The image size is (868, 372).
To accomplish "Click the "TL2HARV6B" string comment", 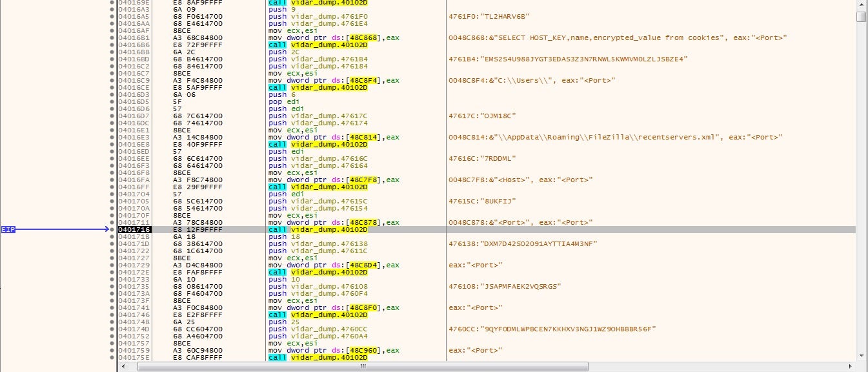I will [481, 16].
